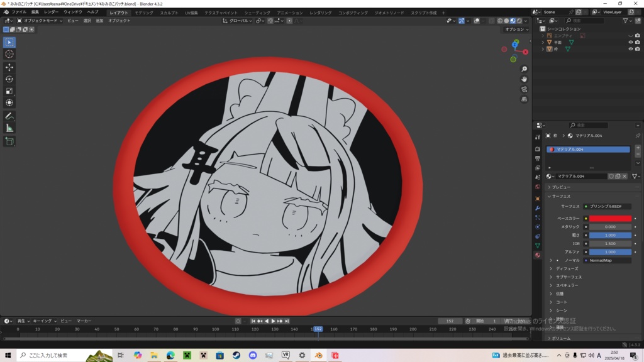
Task: Switch viewport to rendered shading
Action: 519,21
